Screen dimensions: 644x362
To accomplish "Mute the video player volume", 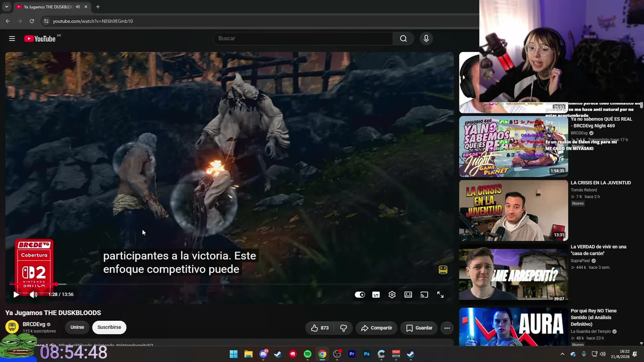I will tap(33, 295).
